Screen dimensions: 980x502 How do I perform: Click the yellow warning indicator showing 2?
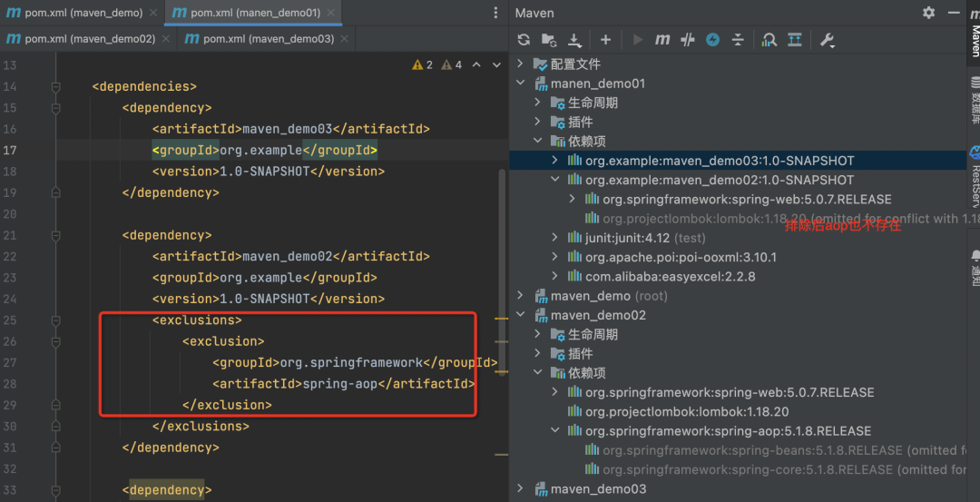(423, 64)
